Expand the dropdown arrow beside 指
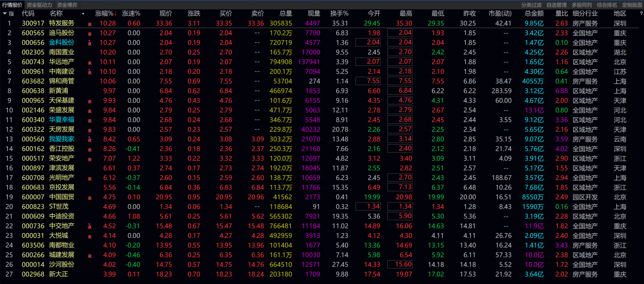 click(5, 13)
